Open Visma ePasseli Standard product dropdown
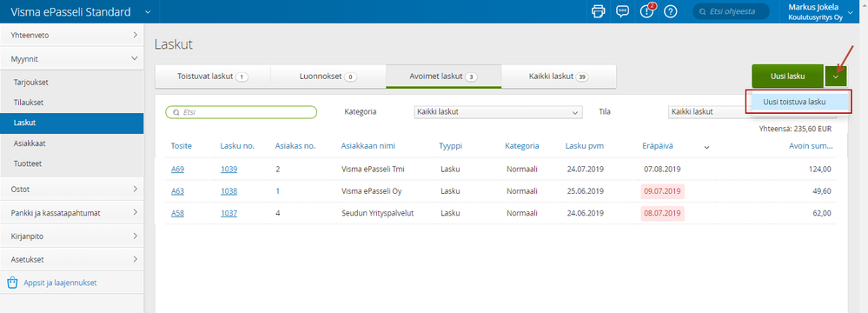This screenshot has width=868, height=313. [x=147, y=11]
